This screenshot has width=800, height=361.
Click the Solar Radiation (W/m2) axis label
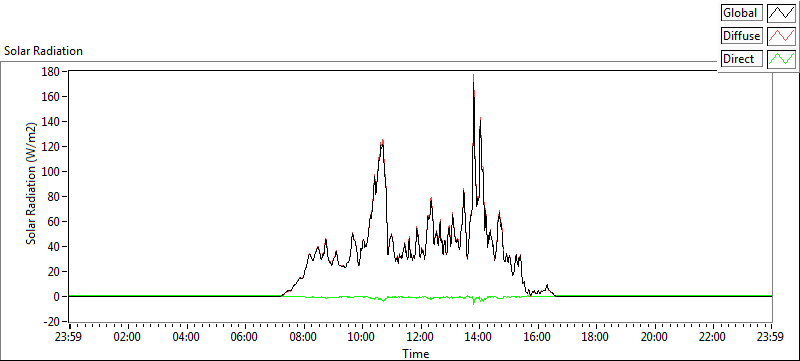point(32,184)
